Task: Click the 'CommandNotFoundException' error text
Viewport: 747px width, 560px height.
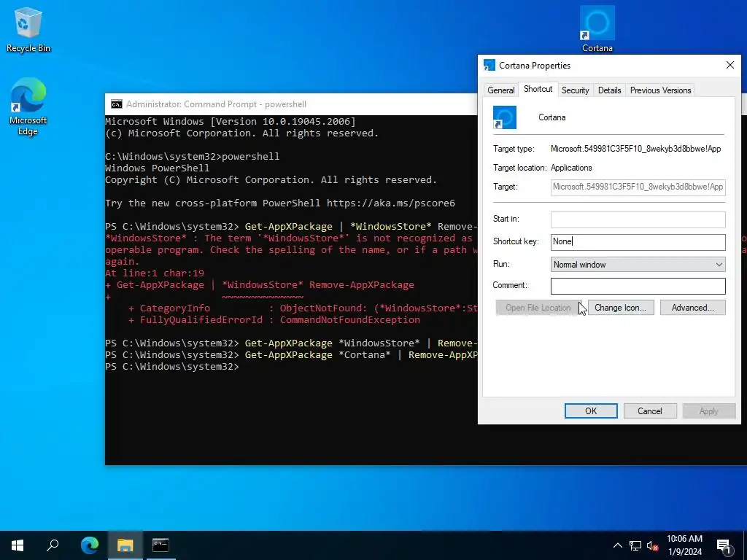Action: pos(349,320)
